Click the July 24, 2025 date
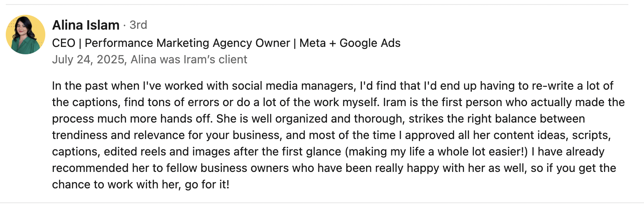Image resolution: width=644 pixels, height=204 pixels. [88, 60]
